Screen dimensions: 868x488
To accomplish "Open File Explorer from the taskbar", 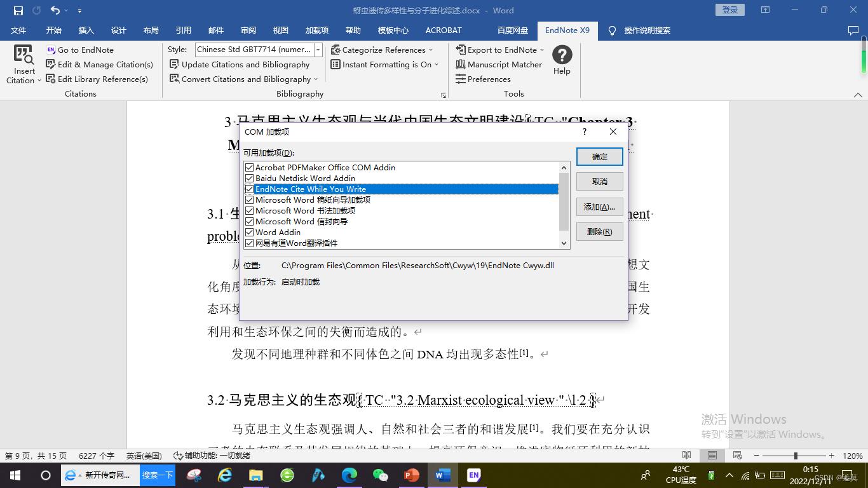I will pyautogui.click(x=255, y=475).
